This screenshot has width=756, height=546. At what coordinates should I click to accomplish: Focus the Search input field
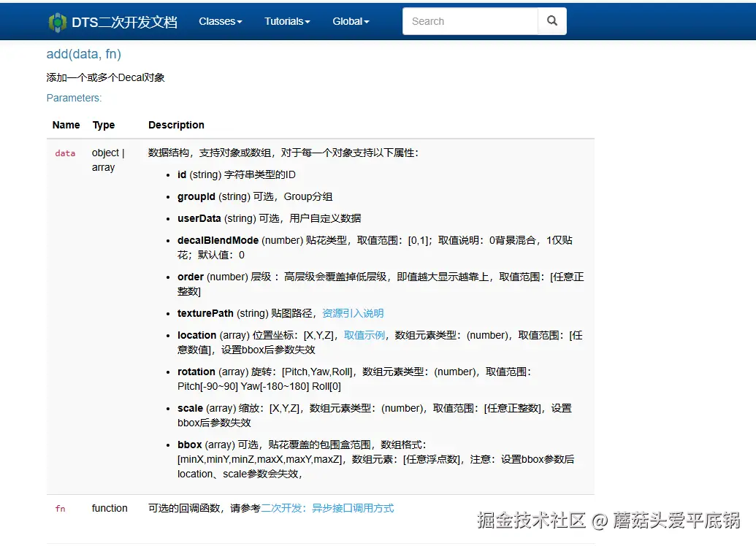[x=470, y=20]
